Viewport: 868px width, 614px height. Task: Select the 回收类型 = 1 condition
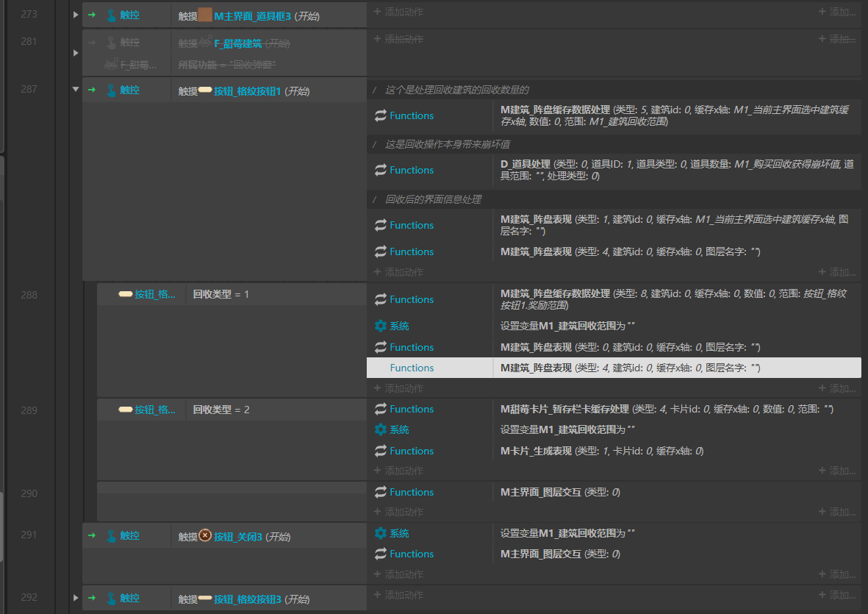coord(220,294)
